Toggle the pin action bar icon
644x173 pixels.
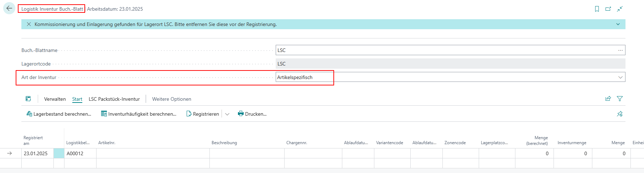tap(620, 114)
